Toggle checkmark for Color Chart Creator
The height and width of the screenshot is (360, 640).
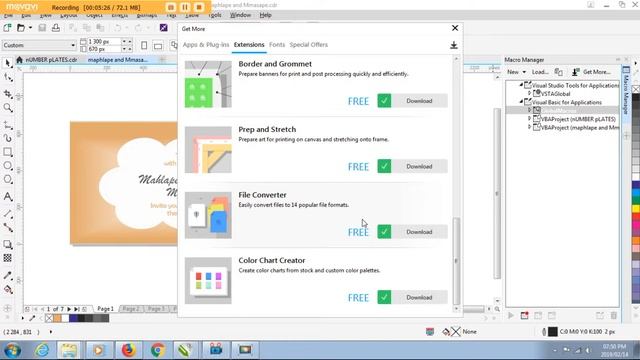coord(384,297)
